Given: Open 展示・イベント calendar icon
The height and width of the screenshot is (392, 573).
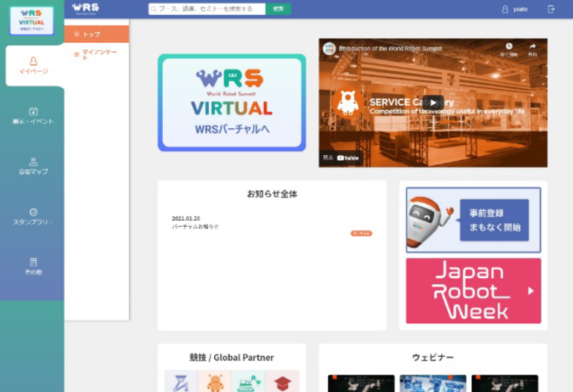Looking at the screenshot, I should pyautogui.click(x=33, y=112).
